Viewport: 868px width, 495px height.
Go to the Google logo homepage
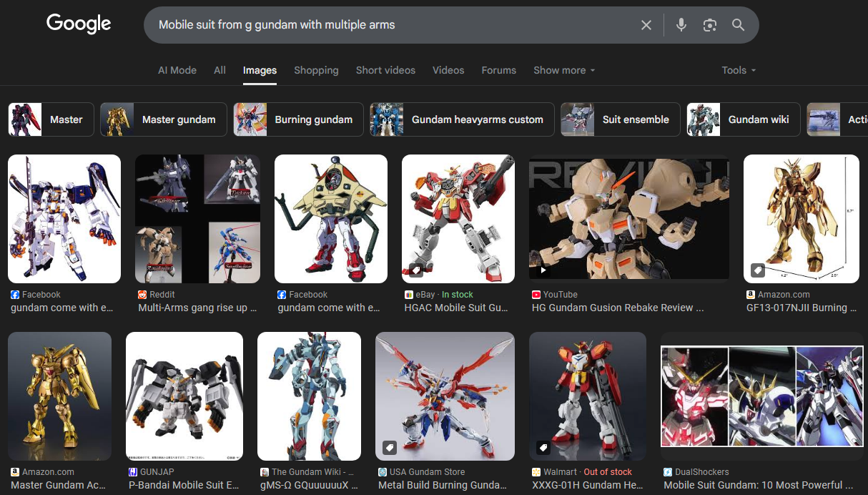tap(79, 24)
